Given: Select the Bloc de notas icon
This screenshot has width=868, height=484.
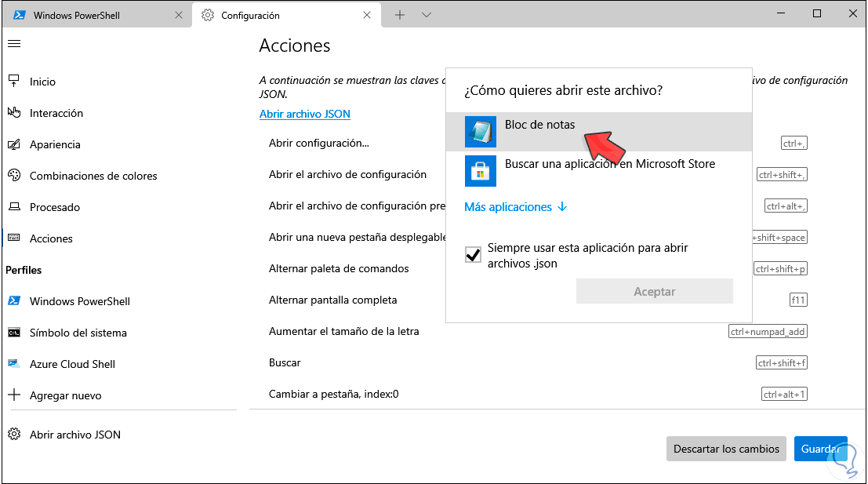Looking at the screenshot, I should coord(480,131).
